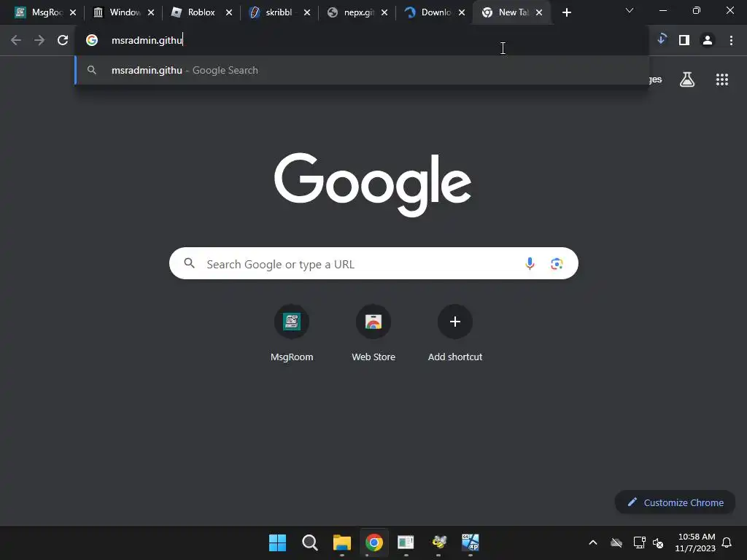
Task: Start voice search with microphone icon
Action: click(530, 263)
